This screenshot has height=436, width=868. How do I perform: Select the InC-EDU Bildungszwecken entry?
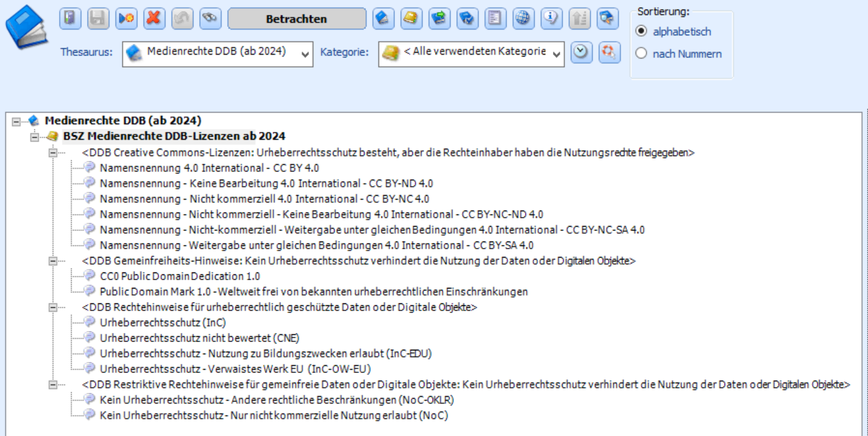pyautogui.click(x=265, y=354)
